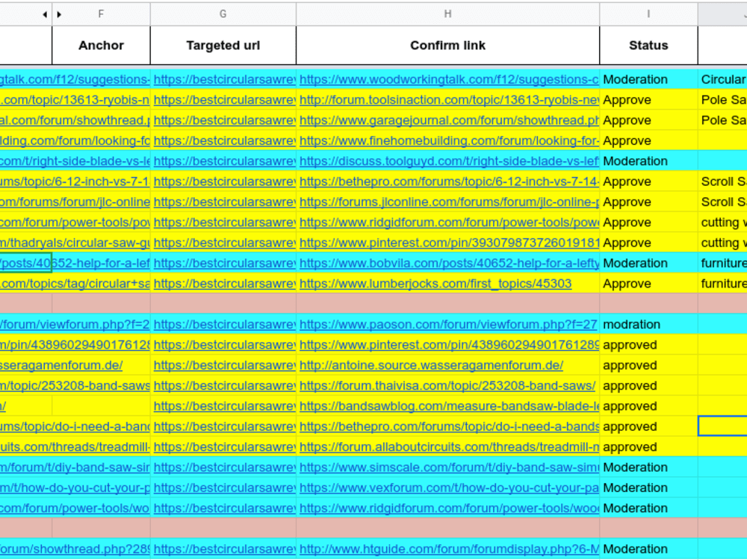Image resolution: width=747 pixels, height=560 pixels.
Task: Open the htguide.com forumdisplay confirm link
Action: (449, 550)
